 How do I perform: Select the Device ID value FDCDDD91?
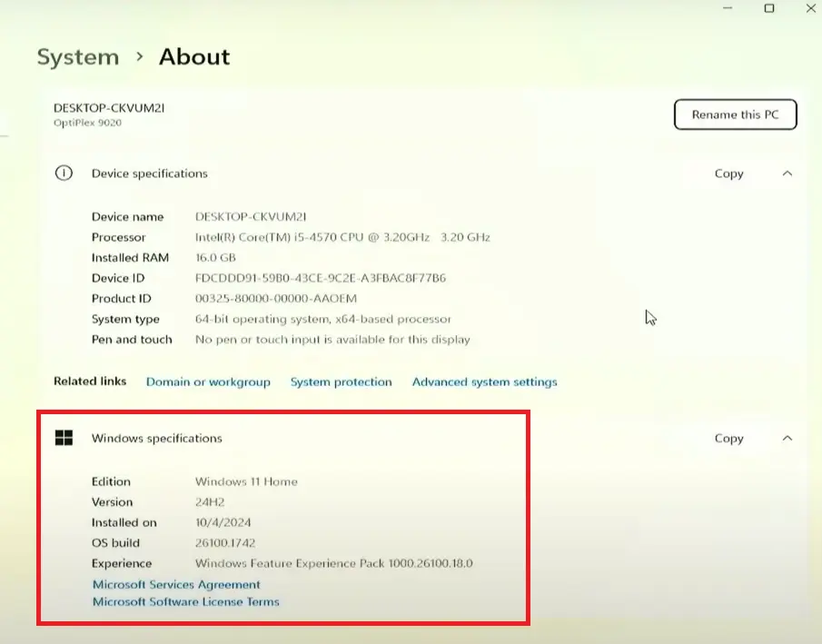pos(321,278)
